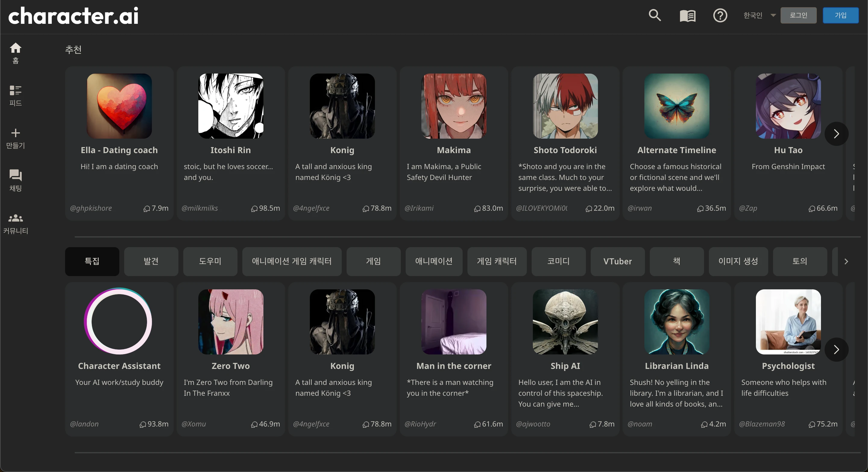Select the VTuber tab

click(618, 261)
